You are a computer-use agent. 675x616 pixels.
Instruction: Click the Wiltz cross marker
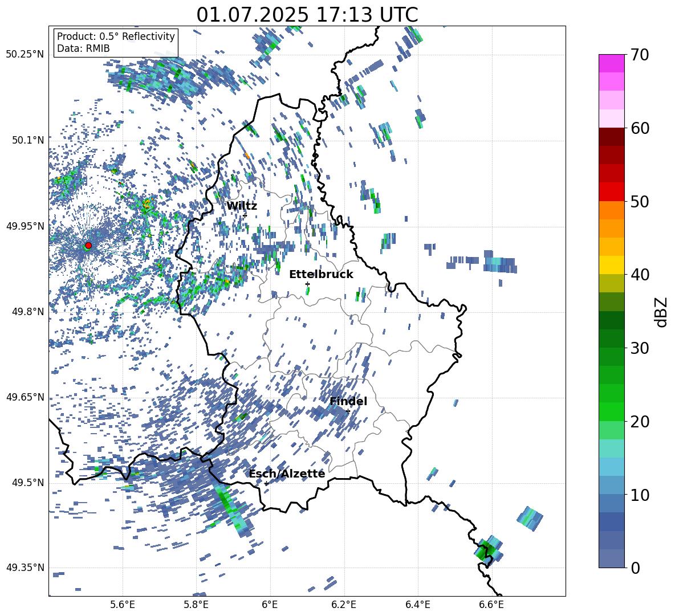[x=245, y=215]
